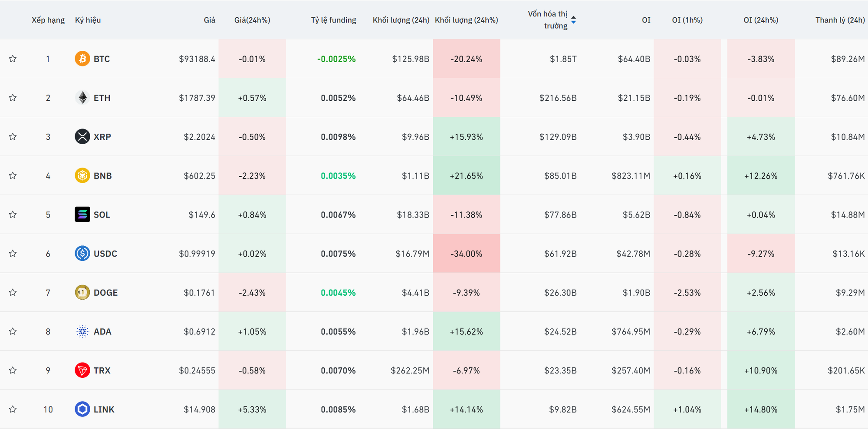Click the TRON logo icon

82,370
